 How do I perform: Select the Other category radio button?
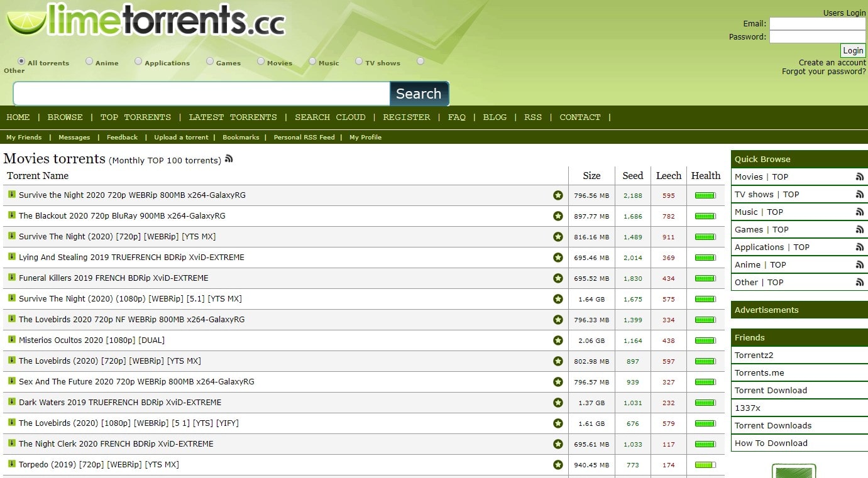[x=420, y=61]
